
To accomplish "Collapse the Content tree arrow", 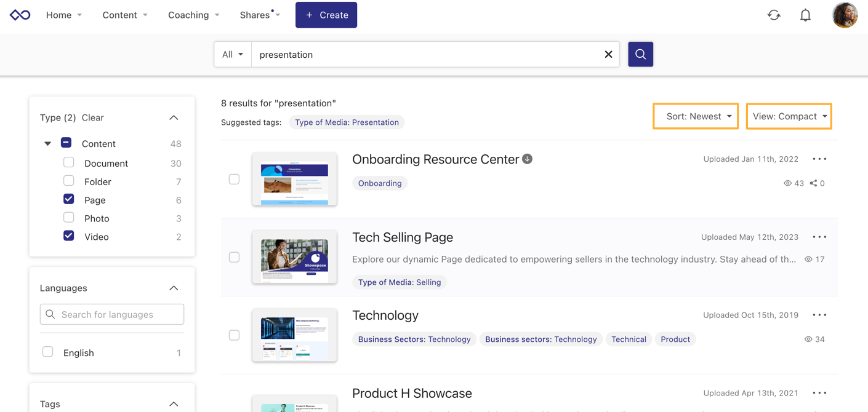I will pos(47,144).
